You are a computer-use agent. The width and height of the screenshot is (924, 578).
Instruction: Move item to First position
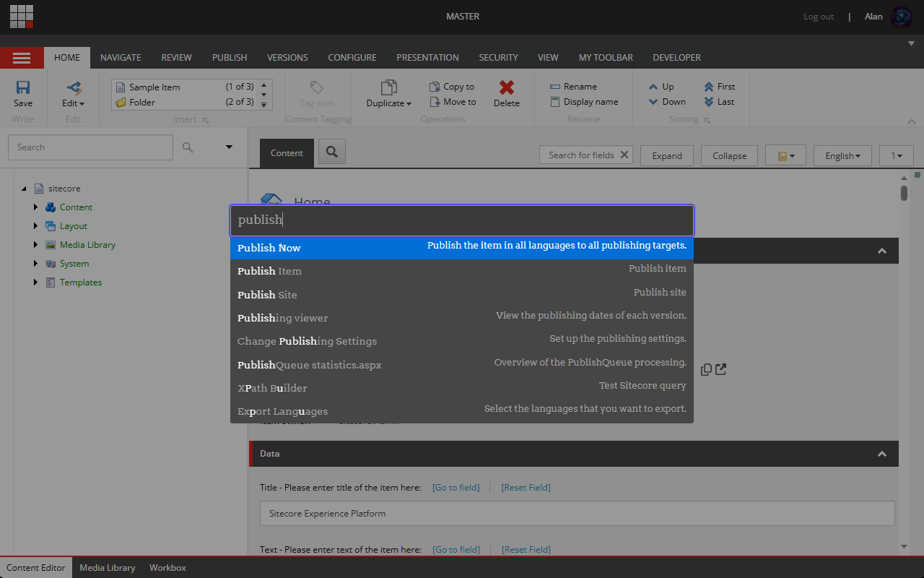pyautogui.click(x=720, y=87)
